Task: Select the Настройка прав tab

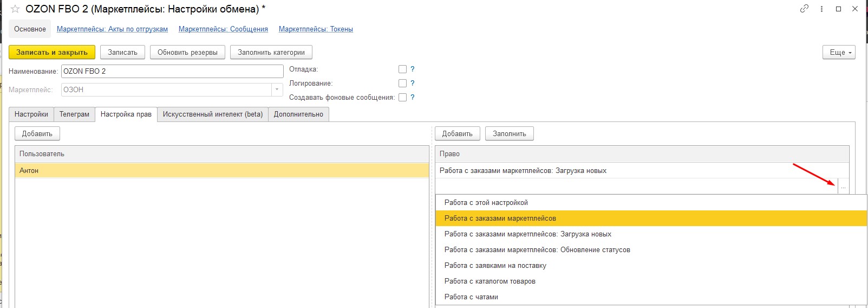Action: [x=126, y=114]
